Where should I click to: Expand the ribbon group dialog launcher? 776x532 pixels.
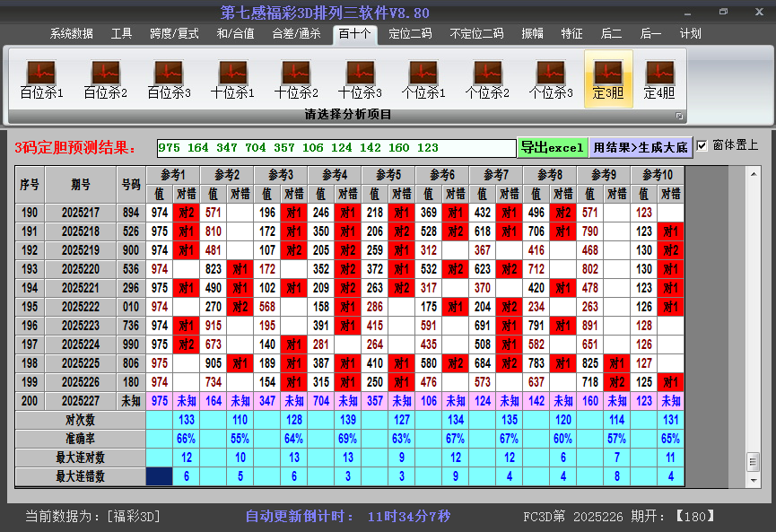click(679, 116)
